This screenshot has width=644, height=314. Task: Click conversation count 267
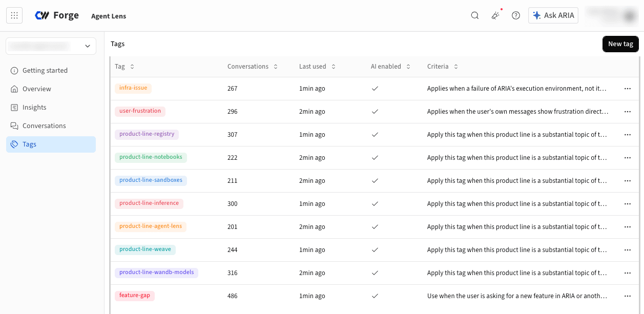tap(233, 89)
